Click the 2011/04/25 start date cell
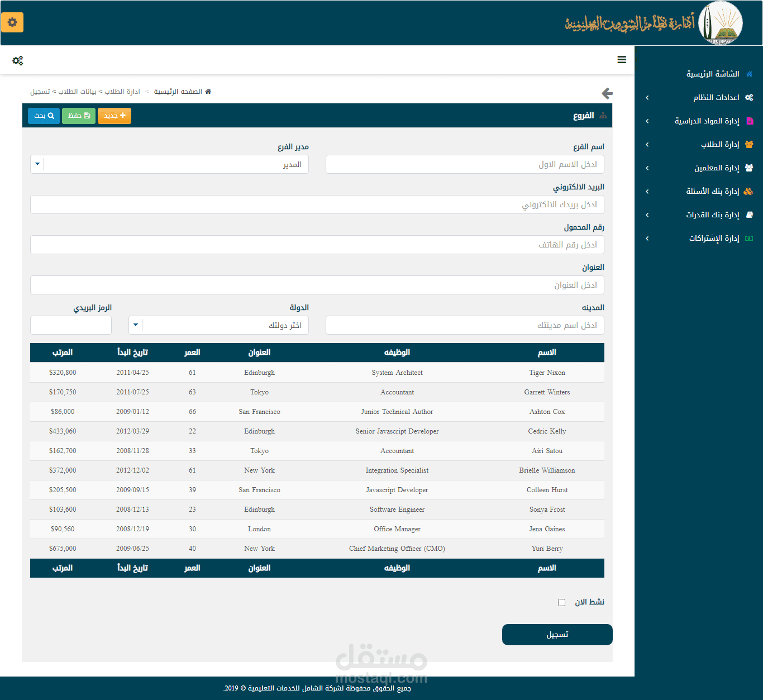The height and width of the screenshot is (700, 763). pos(132,373)
